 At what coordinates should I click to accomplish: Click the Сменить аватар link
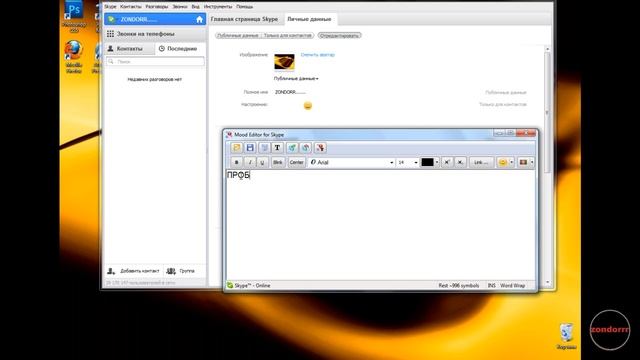tap(318, 55)
